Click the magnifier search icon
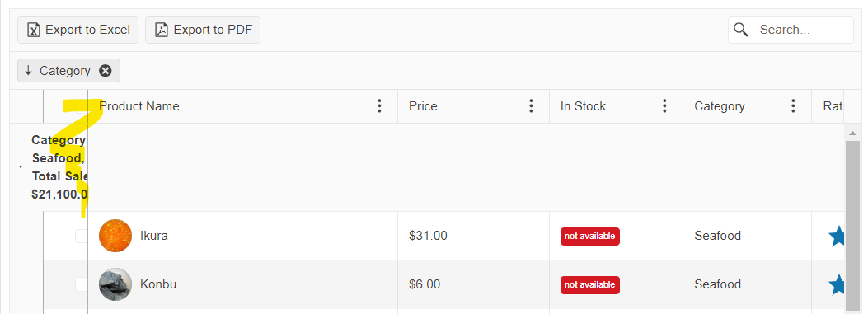The image size is (868, 314). coord(741,30)
